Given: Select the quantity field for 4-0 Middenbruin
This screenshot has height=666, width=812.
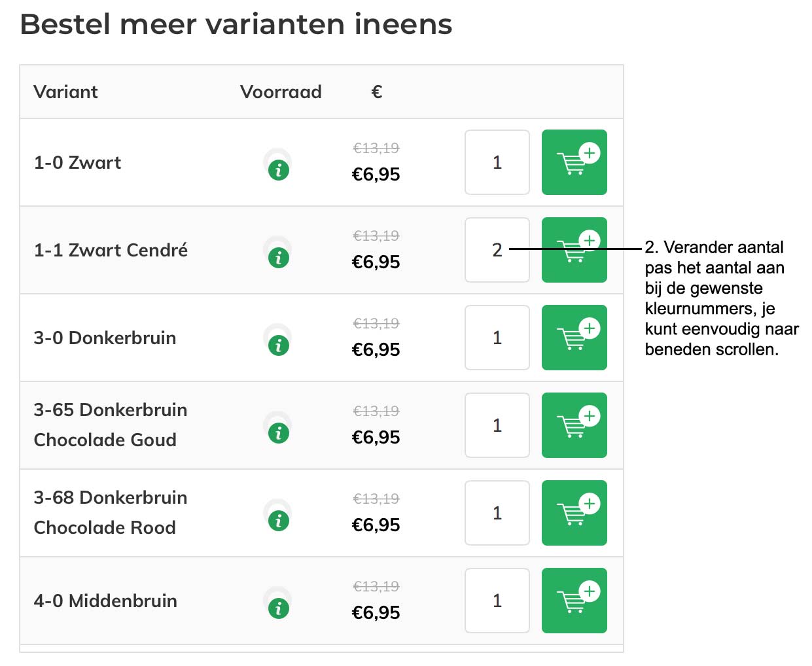Looking at the screenshot, I should (x=497, y=601).
